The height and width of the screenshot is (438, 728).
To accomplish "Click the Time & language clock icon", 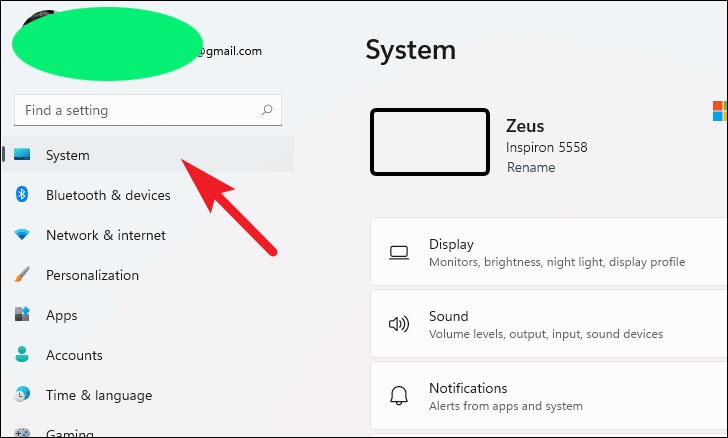I will tap(22, 394).
